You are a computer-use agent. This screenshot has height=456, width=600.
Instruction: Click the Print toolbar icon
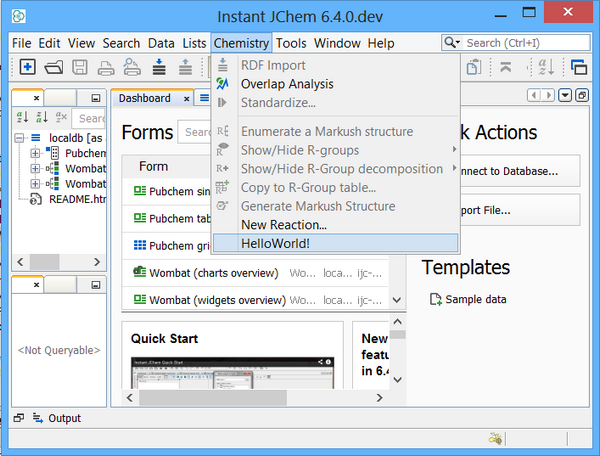[106, 67]
